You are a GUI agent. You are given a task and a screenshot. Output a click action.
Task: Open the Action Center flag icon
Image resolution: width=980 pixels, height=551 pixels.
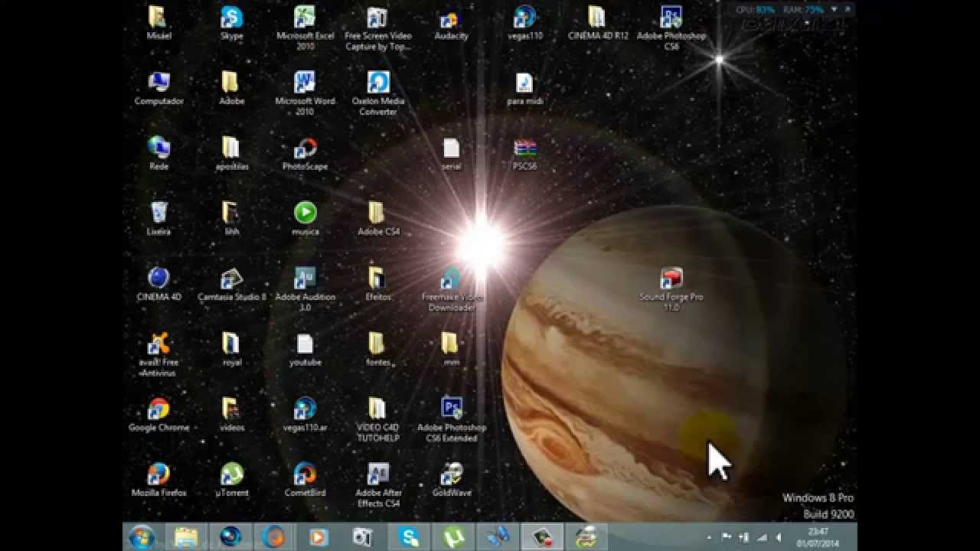coord(726,537)
